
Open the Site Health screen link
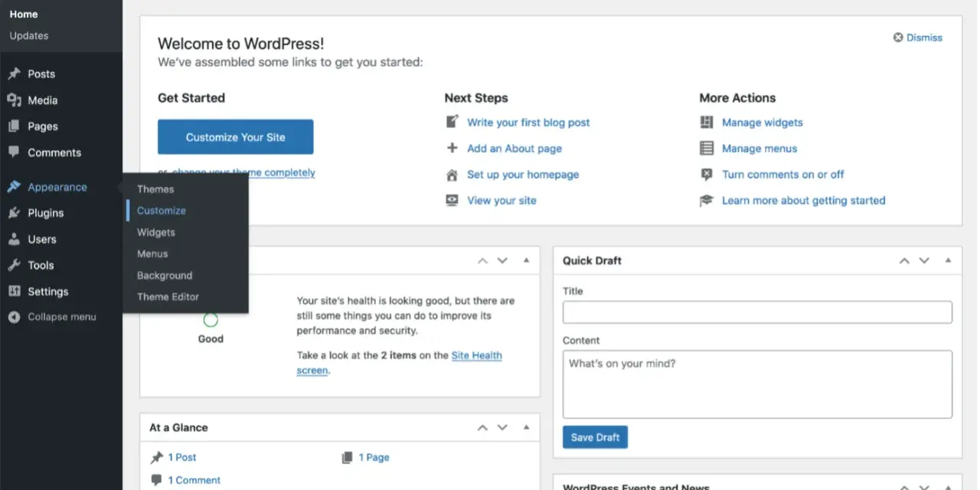[400, 363]
